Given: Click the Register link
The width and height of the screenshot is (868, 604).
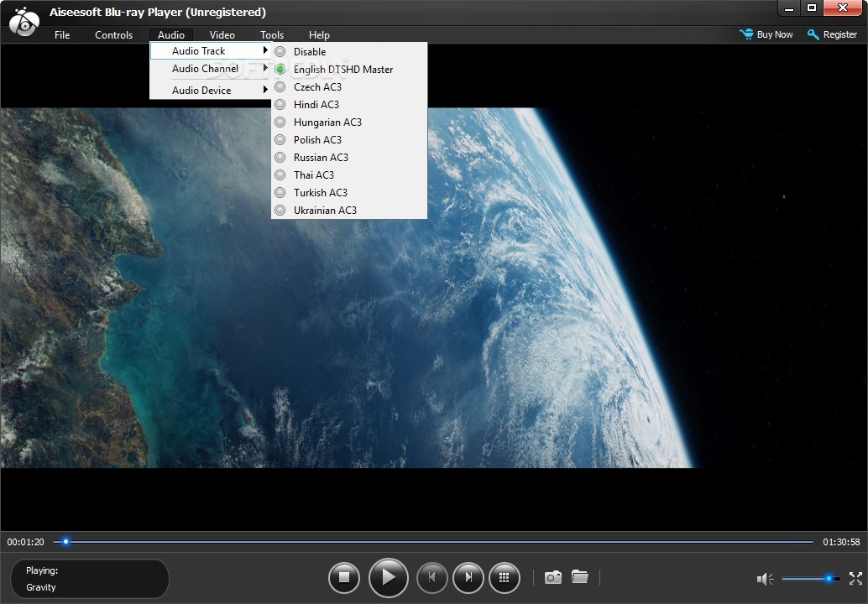Looking at the screenshot, I should pos(839,34).
